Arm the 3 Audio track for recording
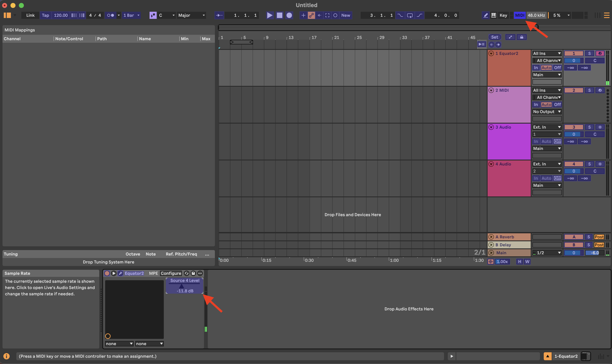 (600, 127)
